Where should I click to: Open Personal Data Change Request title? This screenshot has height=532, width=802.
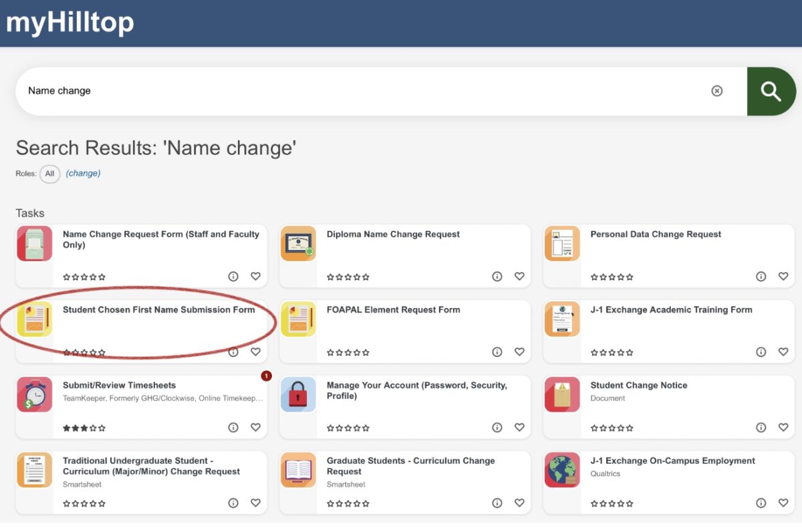[x=656, y=234]
